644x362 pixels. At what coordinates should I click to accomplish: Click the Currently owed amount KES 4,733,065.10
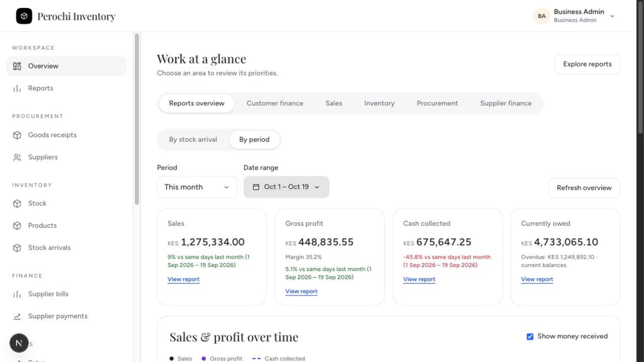pyautogui.click(x=560, y=242)
